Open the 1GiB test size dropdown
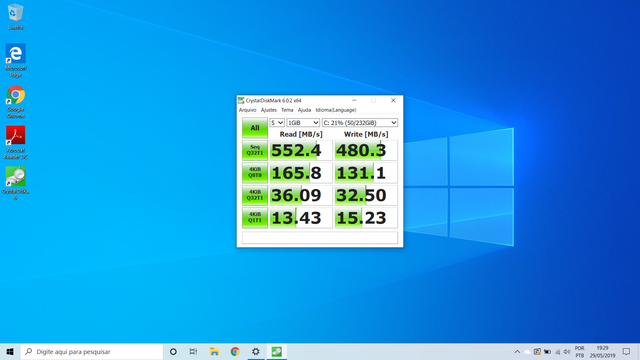This screenshot has width=640, height=360. [303, 122]
